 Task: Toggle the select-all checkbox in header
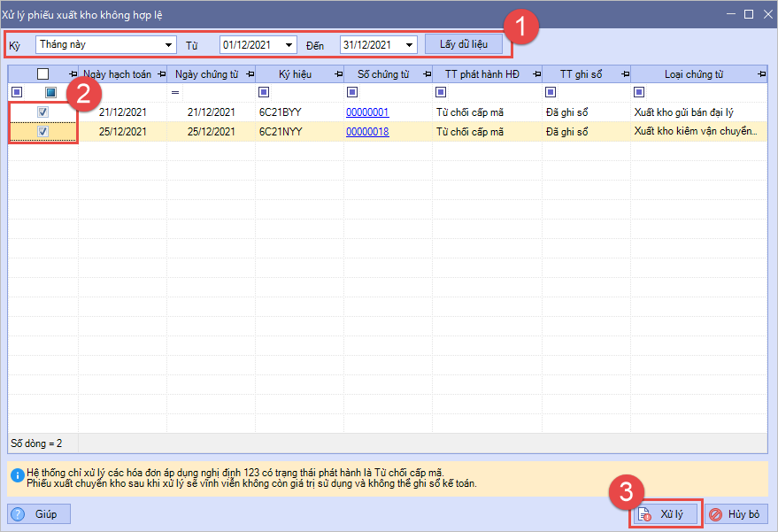click(42, 74)
